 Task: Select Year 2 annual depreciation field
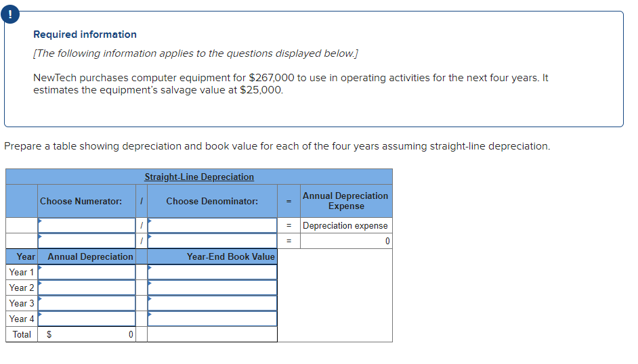click(x=87, y=288)
